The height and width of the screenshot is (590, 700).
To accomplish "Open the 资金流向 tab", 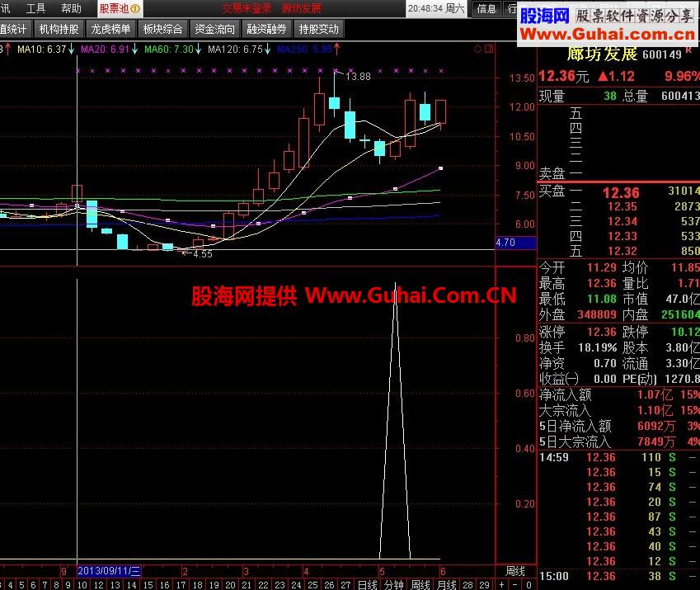I will click(214, 30).
